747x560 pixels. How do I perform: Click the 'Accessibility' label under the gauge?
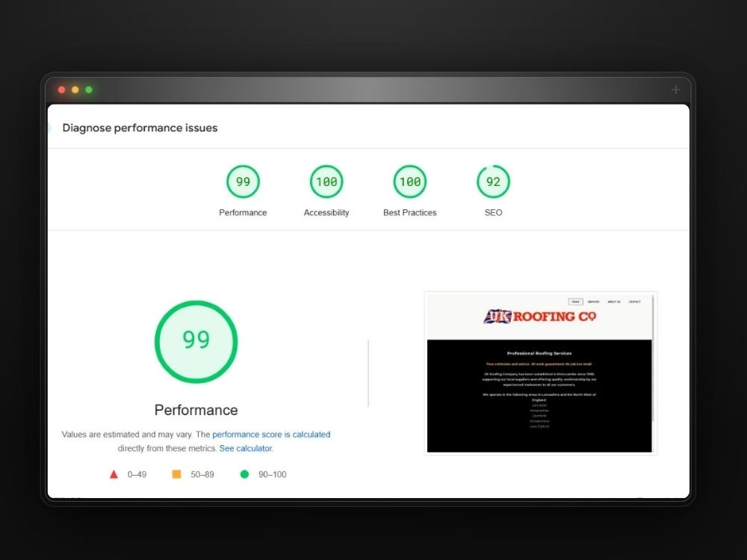point(326,212)
